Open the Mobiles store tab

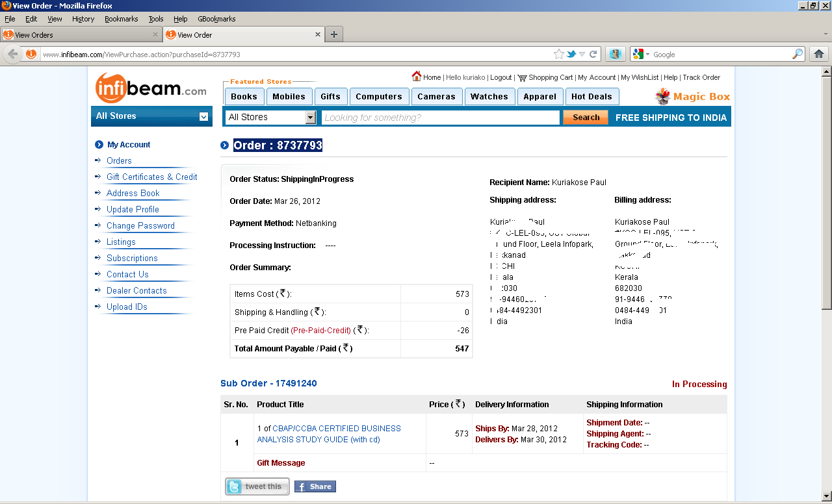[289, 97]
